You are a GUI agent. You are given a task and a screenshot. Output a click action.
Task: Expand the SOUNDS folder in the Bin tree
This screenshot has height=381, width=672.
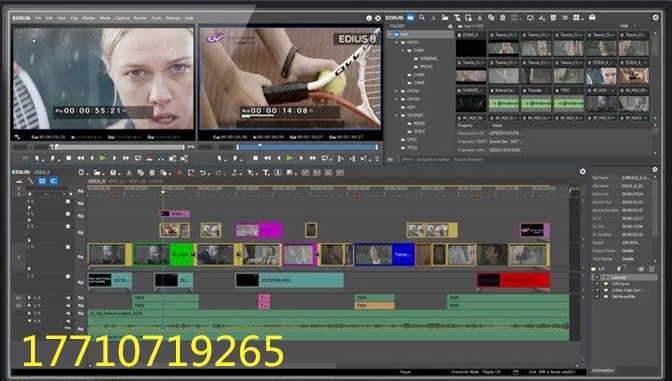(x=397, y=115)
